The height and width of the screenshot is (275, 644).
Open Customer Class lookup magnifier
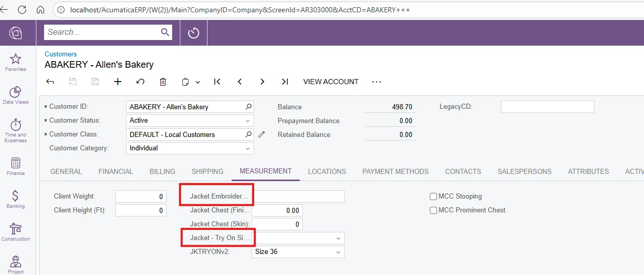click(248, 134)
